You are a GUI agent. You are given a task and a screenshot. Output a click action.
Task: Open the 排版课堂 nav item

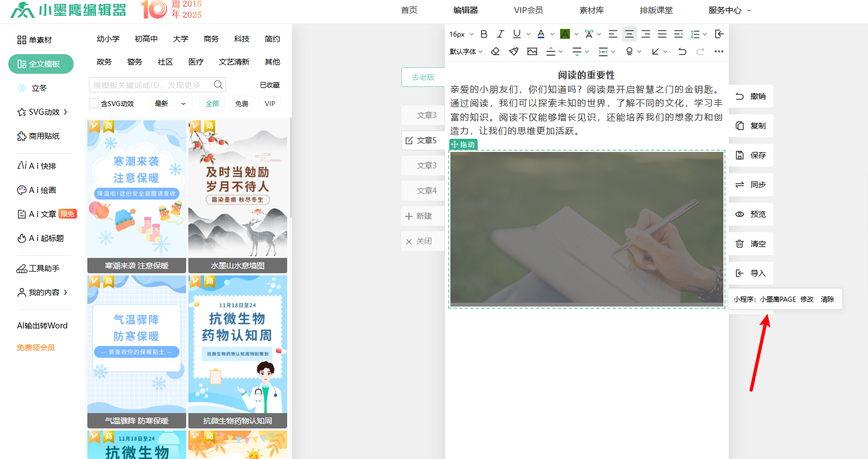656,10
